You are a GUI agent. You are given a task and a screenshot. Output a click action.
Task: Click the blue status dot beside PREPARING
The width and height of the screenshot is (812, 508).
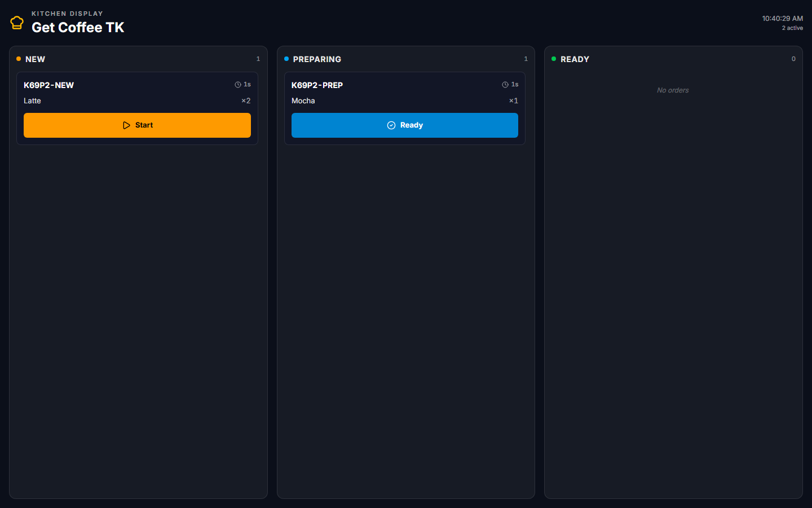286,59
